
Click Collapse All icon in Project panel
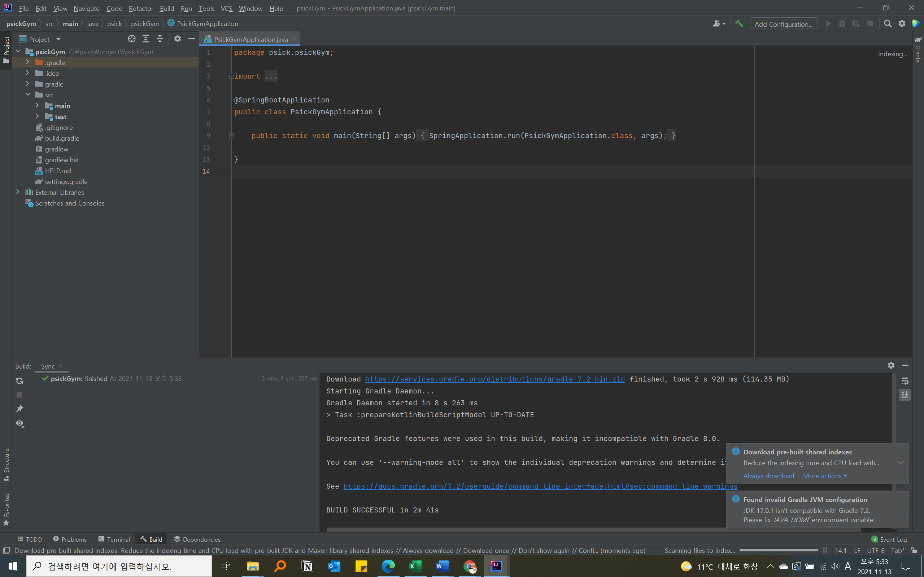point(160,39)
